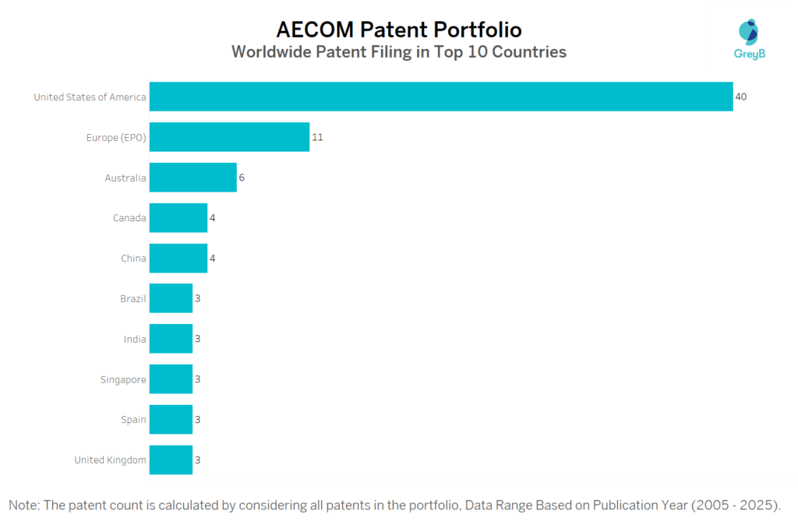
Task: Click the United States of America axis label
Action: (x=90, y=97)
